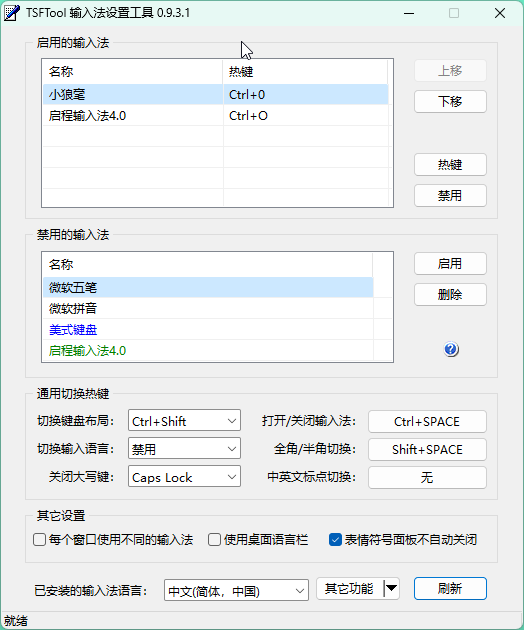This screenshot has height=630, width=524.
Task: Click the TSFTool app icon in title bar
Action: (12, 13)
